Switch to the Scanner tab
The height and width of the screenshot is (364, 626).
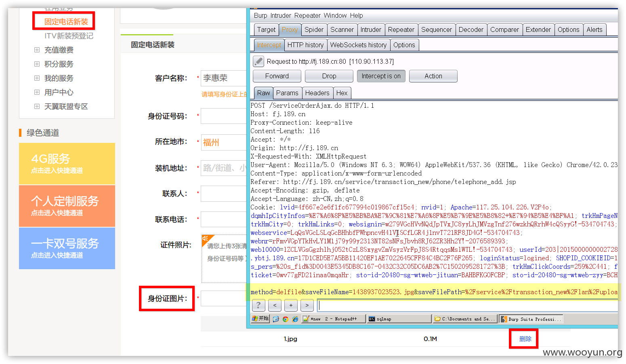pyautogui.click(x=342, y=29)
